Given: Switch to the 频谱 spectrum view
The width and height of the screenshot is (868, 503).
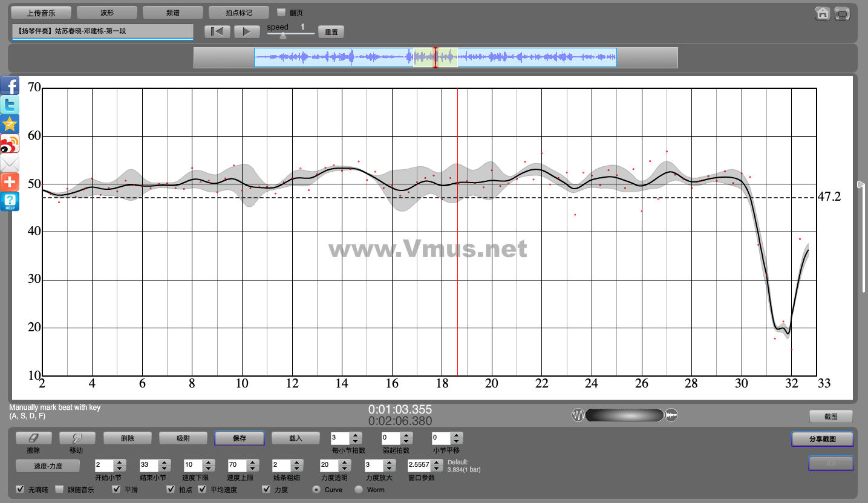Looking at the screenshot, I should point(172,13).
